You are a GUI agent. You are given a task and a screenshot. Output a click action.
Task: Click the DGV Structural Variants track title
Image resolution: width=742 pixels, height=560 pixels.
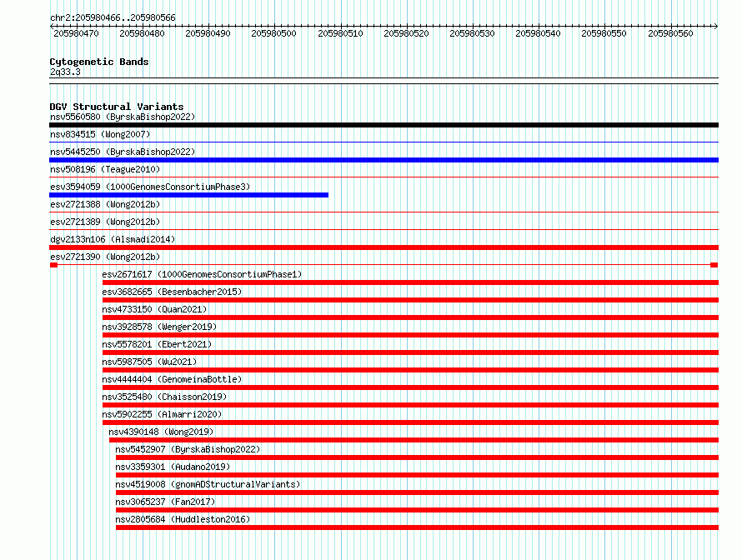coord(117,107)
